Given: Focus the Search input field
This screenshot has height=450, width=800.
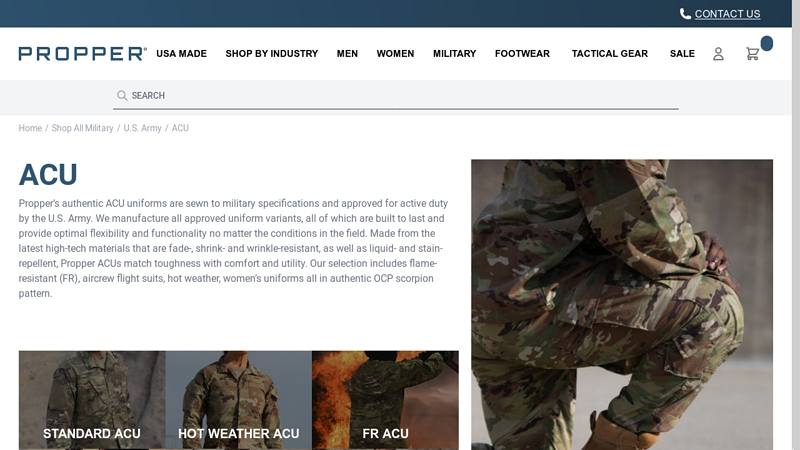Looking at the screenshot, I should [x=396, y=95].
